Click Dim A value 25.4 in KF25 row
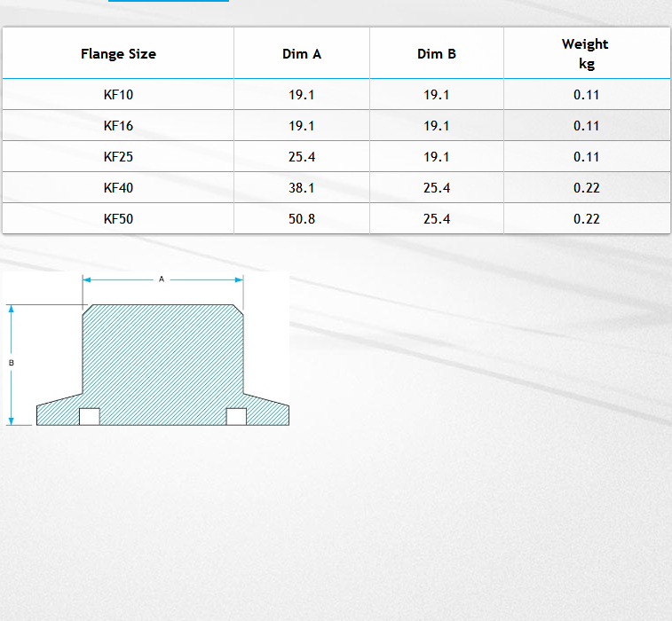Image resolution: width=672 pixels, height=621 pixels. pyautogui.click(x=302, y=156)
